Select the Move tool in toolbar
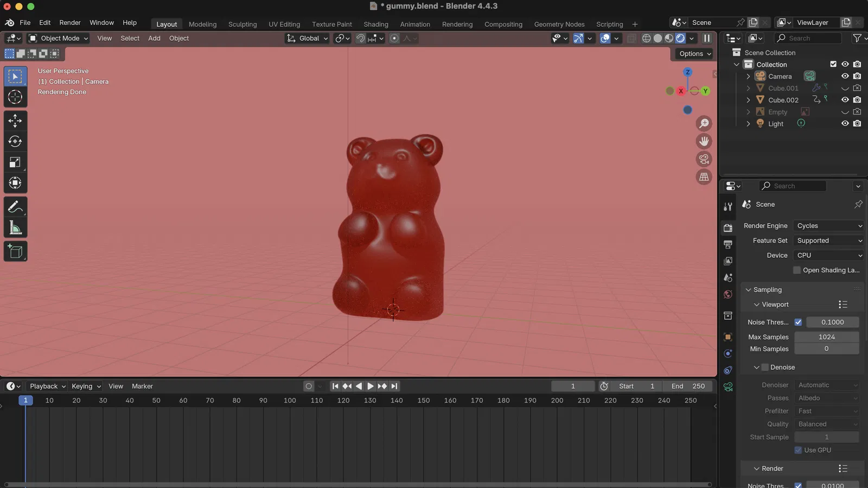868x488 pixels. click(x=15, y=121)
